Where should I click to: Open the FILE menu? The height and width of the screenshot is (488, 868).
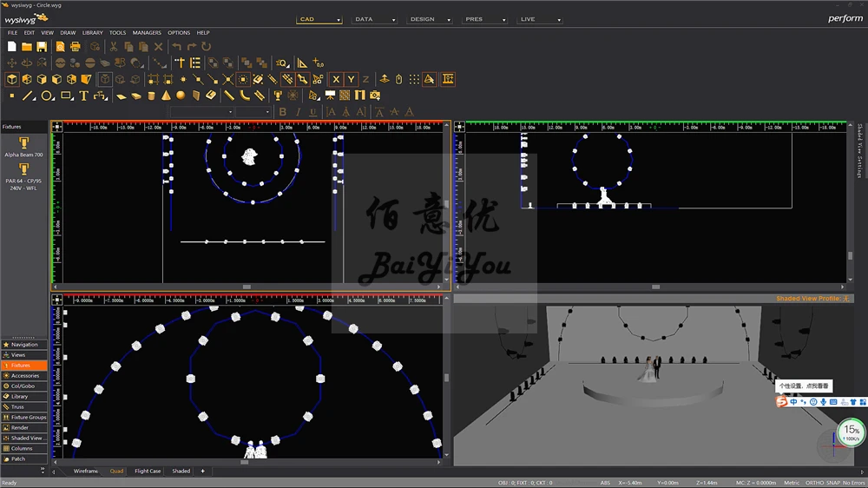coord(12,33)
